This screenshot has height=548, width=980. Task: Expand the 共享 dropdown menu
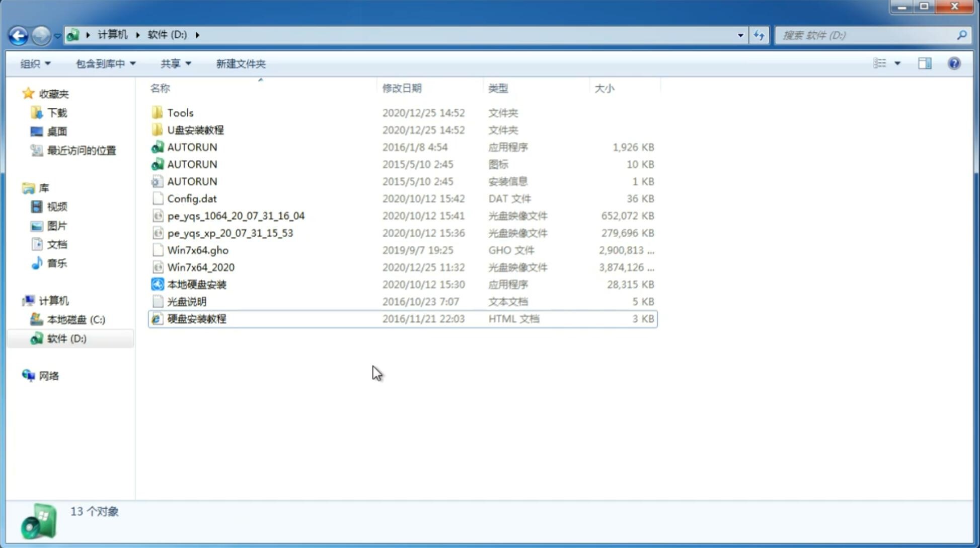(174, 63)
